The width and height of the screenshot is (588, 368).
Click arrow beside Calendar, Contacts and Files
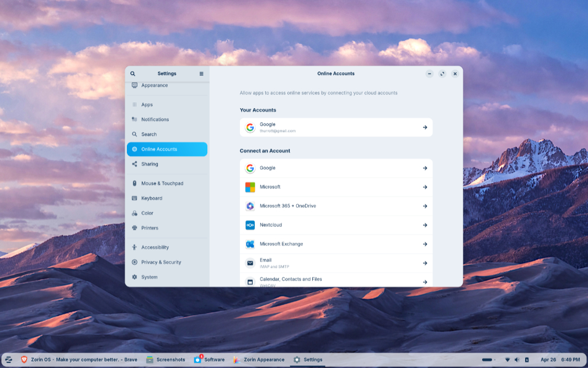425,282
